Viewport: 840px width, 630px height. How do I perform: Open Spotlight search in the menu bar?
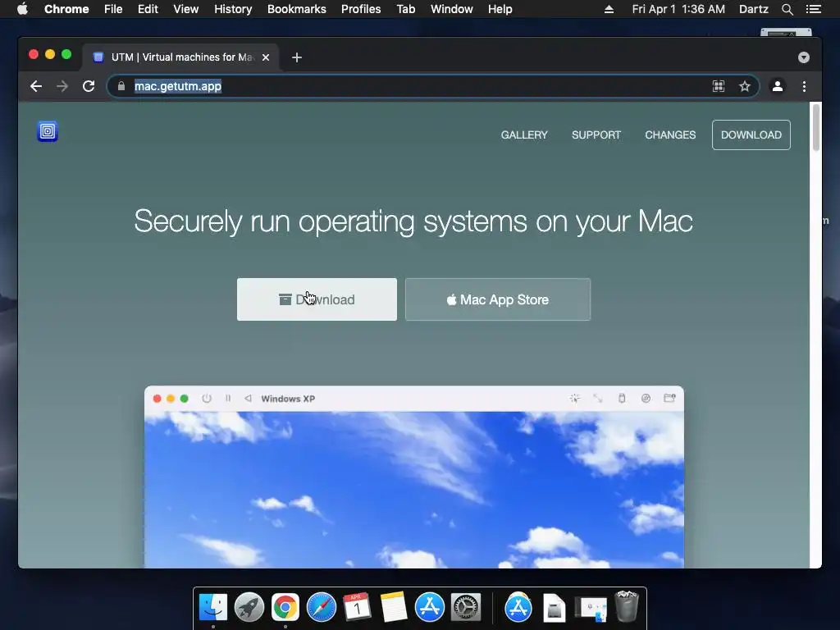pyautogui.click(x=787, y=9)
